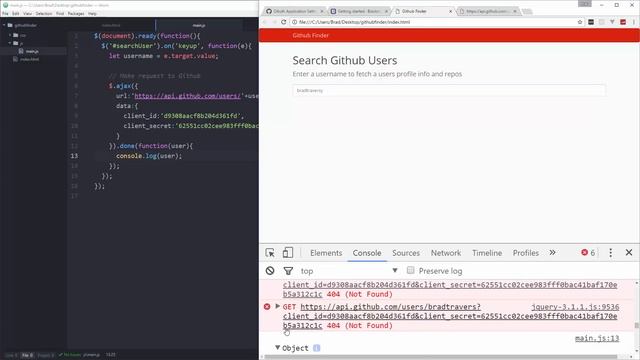Click the red error icon beside the GET request
Image resolution: width=640 pixels, height=360 pixels.
tap(267, 307)
